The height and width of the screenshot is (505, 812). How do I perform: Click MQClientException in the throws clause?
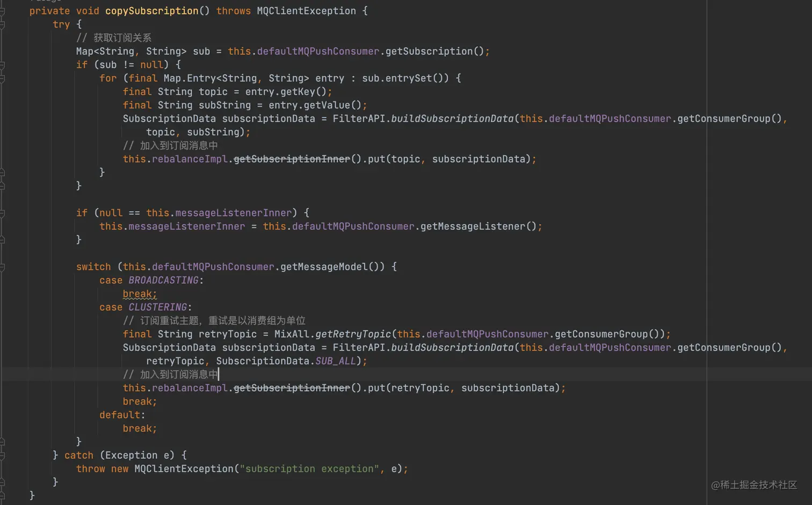coord(306,11)
